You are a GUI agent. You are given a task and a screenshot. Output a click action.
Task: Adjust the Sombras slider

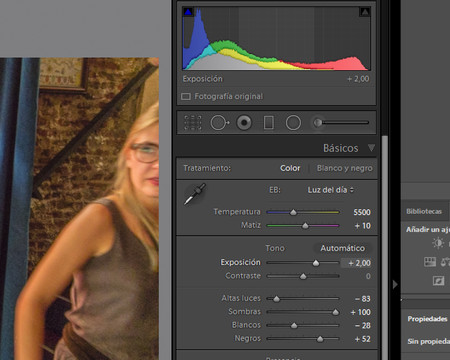[x=335, y=312]
